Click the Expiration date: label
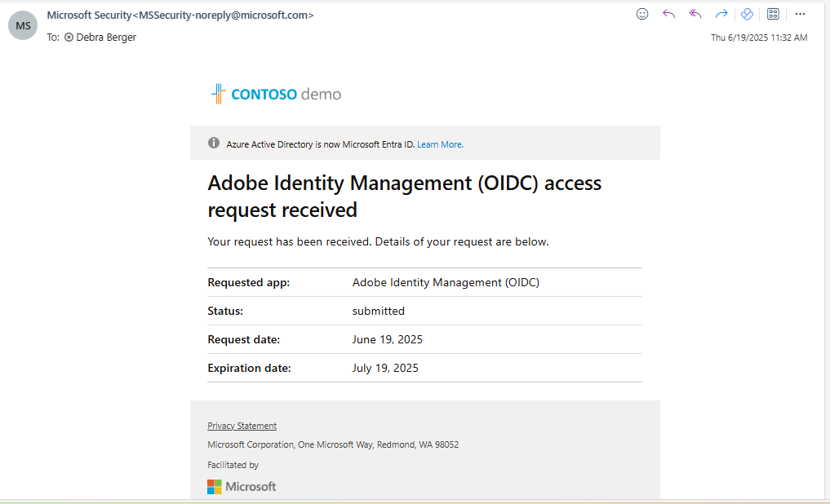This screenshot has width=830, height=504. click(x=249, y=368)
